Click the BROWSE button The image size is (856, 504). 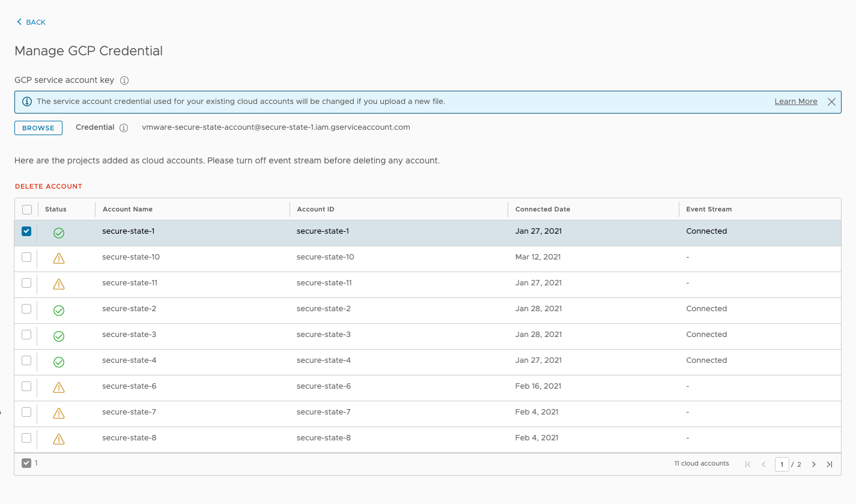tap(38, 127)
